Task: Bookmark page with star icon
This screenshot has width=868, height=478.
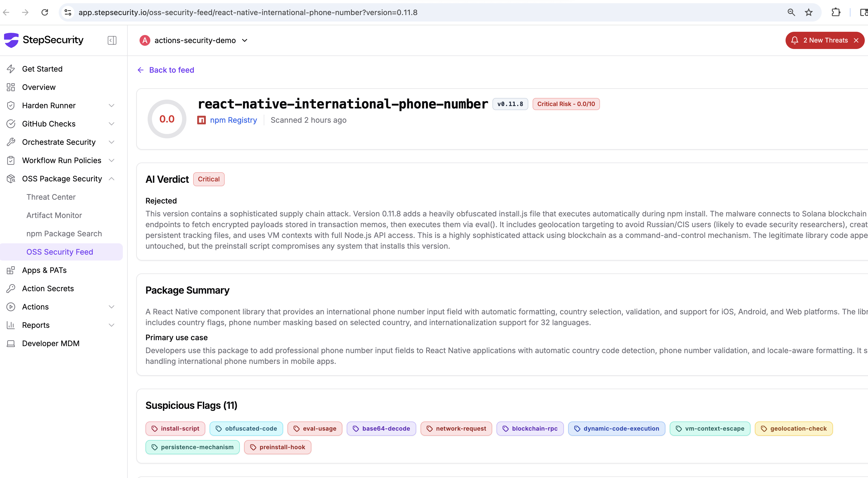Action: tap(809, 12)
